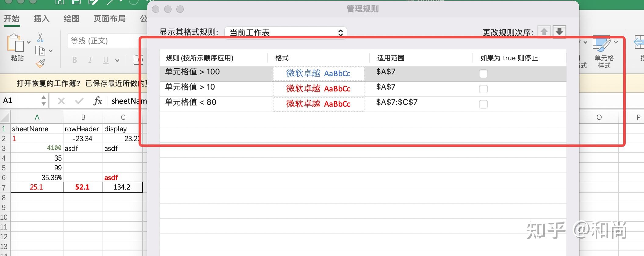Click the red format preview for rule < 80
The width and height of the screenshot is (644, 256).
click(318, 104)
